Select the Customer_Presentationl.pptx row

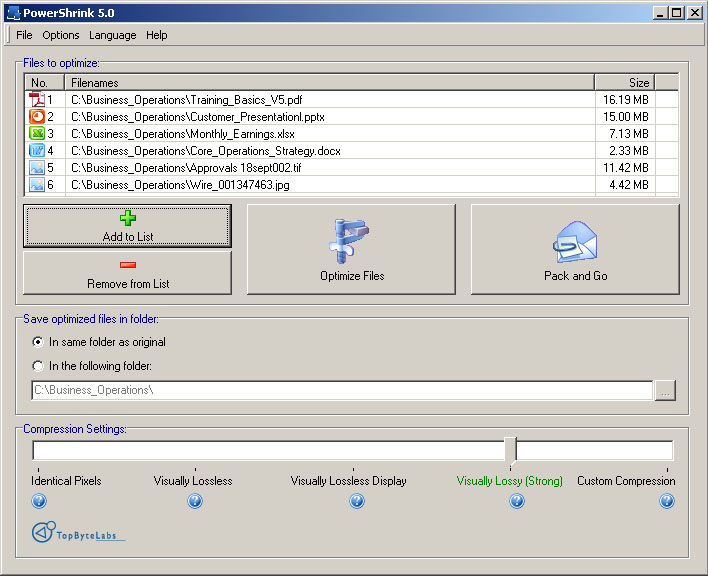(352, 116)
